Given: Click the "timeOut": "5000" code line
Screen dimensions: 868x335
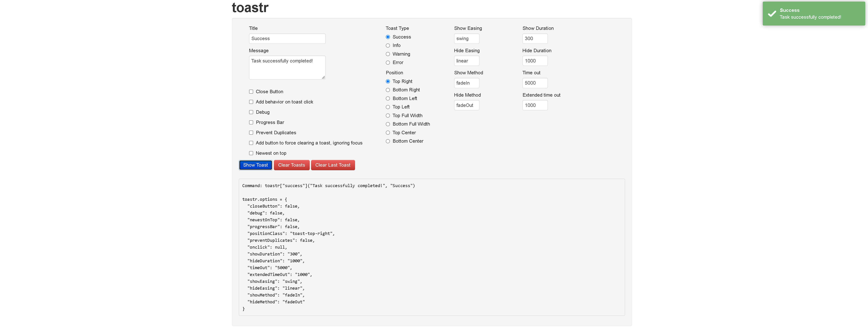Looking at the screenshot, I should pos(270,268).
